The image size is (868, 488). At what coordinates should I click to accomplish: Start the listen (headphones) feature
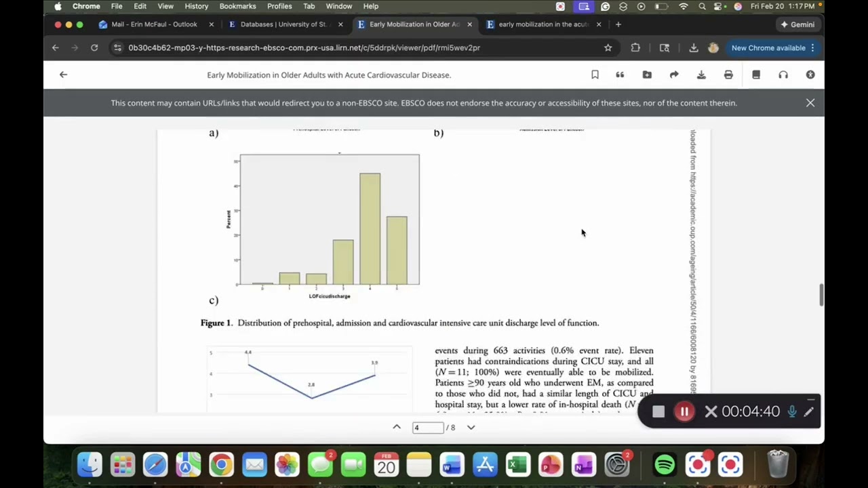tap(783, 75)
